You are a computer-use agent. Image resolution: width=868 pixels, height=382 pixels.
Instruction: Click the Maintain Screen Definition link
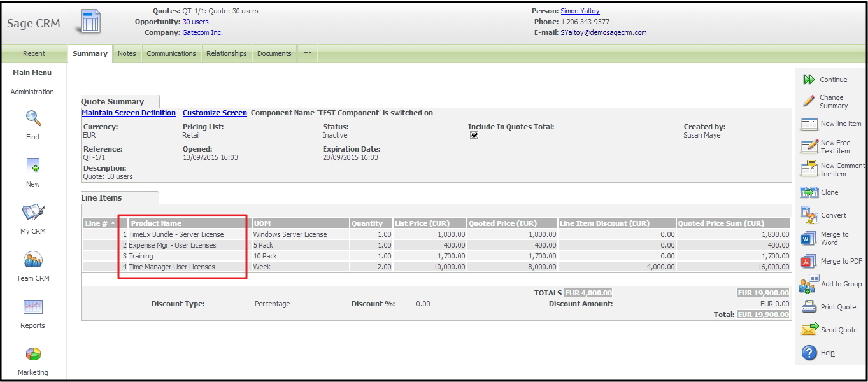pyautogui.click(x=129, y=113)
